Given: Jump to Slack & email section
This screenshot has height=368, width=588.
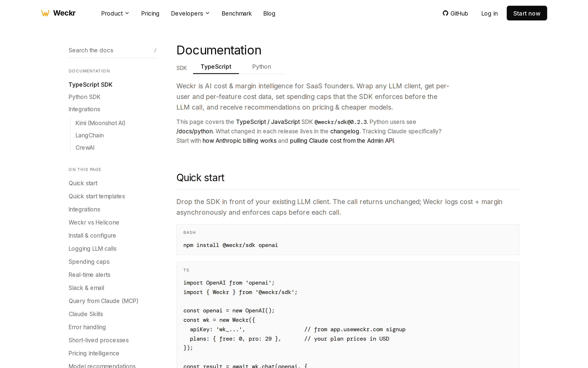Looking at the screenshot, I should click(x=86, y=288).
